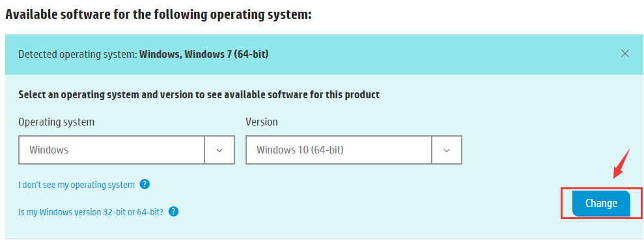Click the Change button
The width and height of the screenshot is (644, 240).
(601, 203)
